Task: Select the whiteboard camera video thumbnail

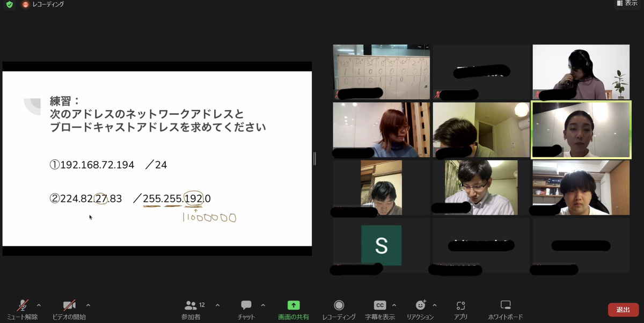Action: tap(381, 72)
